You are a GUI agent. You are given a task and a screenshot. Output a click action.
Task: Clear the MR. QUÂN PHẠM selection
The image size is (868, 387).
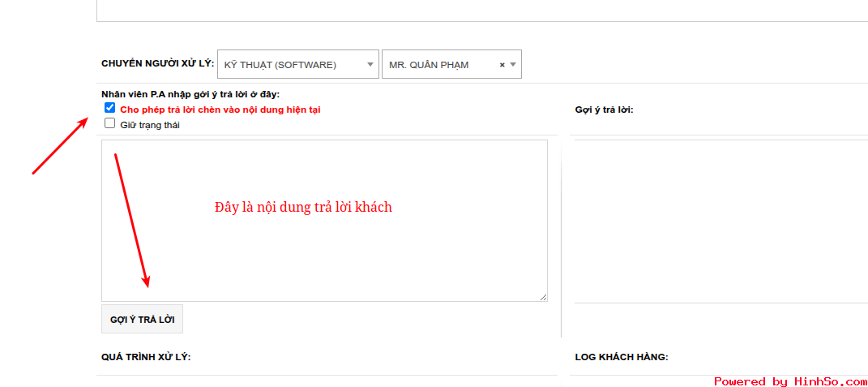(x=502, y=65)
